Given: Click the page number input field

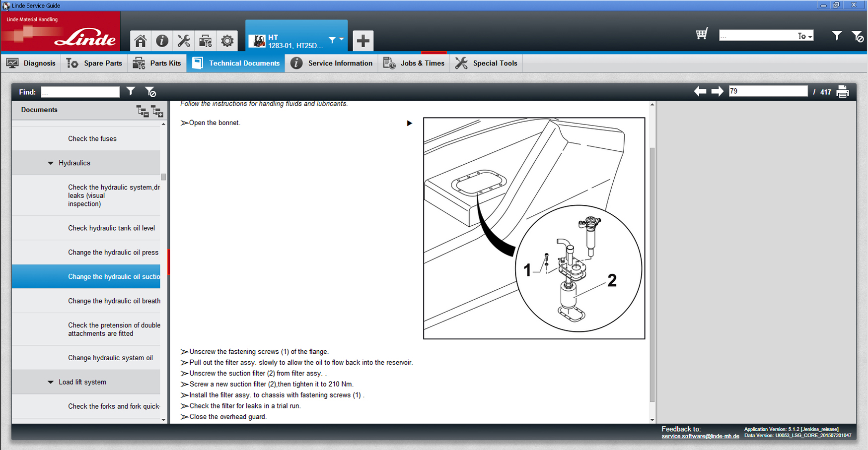Looking at the screenshot, I should (768, 91).
